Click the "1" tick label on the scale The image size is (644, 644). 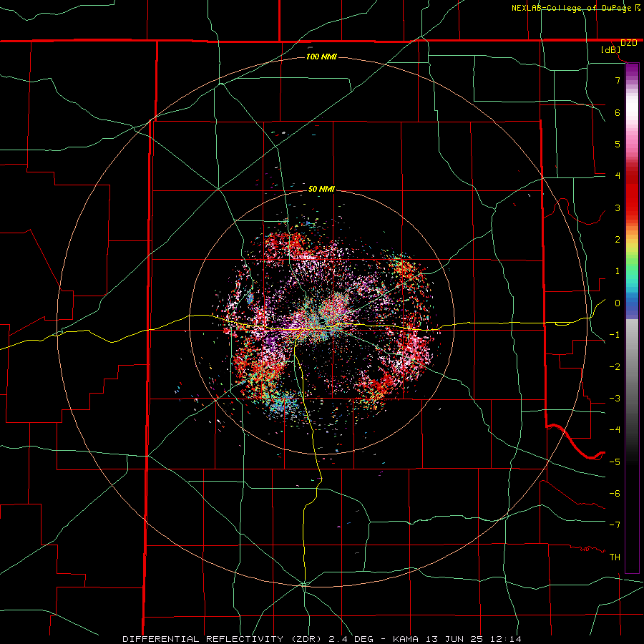618,271
